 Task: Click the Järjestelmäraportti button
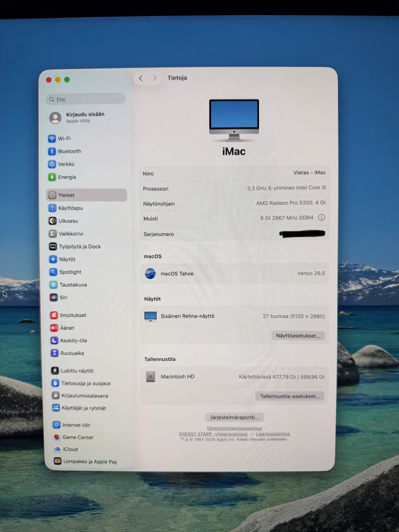(x=234, y=417)
